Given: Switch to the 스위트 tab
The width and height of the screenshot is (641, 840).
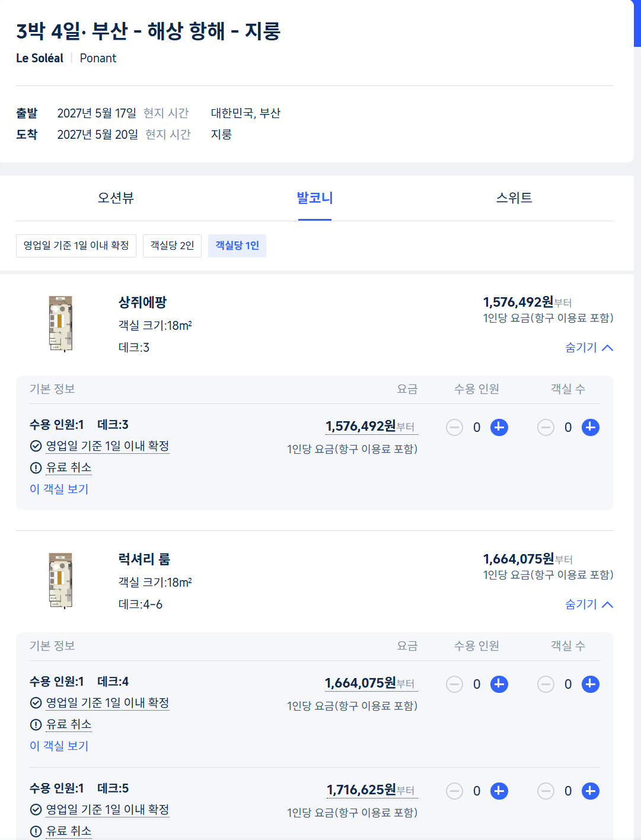Looking at the screenshot, I should 514,198.
